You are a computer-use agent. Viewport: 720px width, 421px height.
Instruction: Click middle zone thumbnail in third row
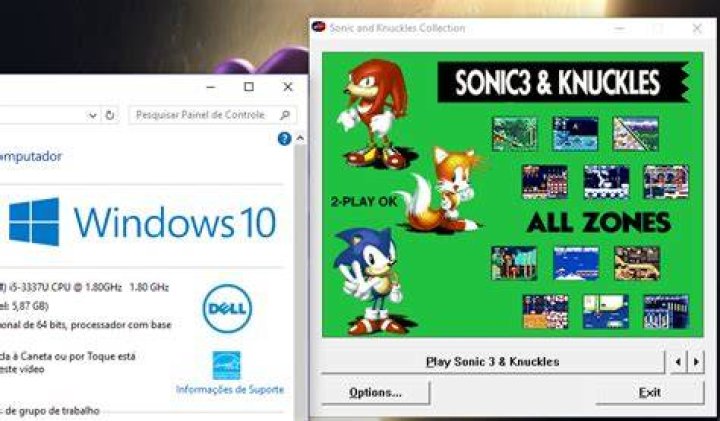click(x=576, y=264)
